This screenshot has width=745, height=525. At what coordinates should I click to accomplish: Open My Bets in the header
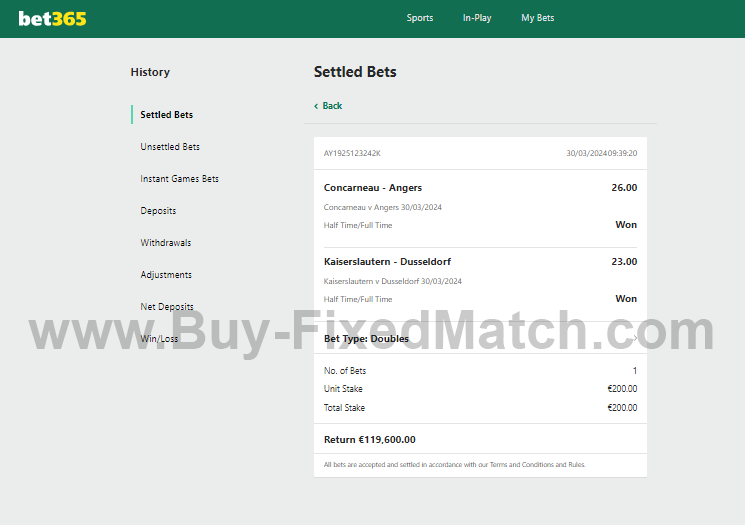537,18
